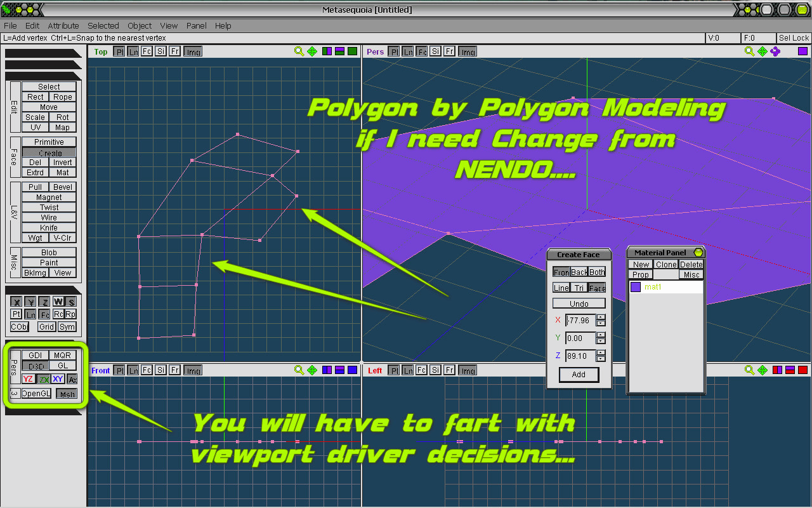Toggle the CObj current-object button

pyautogui.click(x=20, y=327)
